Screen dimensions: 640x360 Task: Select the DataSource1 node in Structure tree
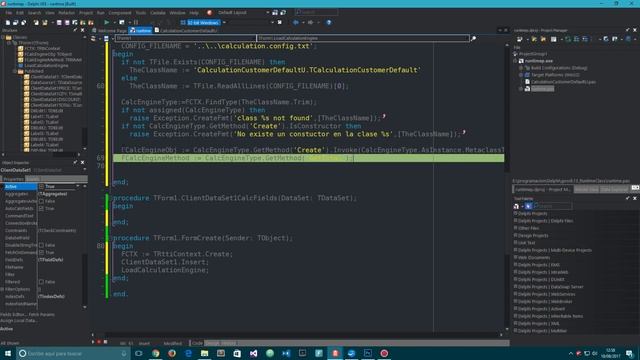click(56, 82)
